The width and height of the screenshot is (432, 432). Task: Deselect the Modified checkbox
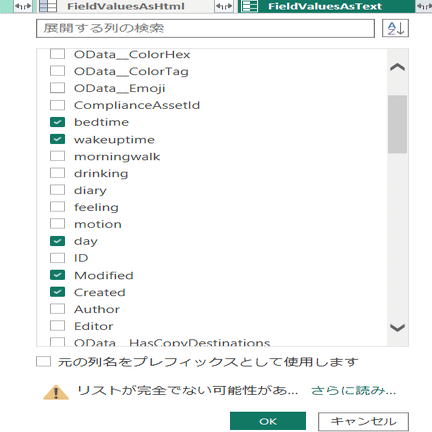57,275
